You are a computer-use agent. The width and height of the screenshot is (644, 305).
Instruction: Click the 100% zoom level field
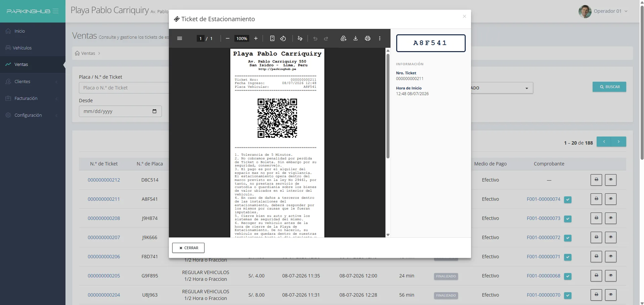[242, 38]
